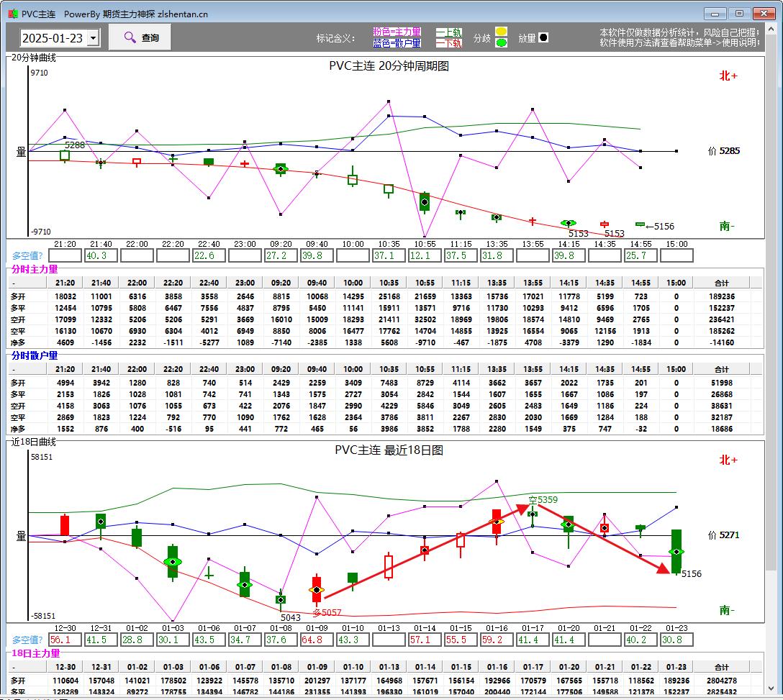Click 合计 header in 分时主力量 table

coord(722,283)
